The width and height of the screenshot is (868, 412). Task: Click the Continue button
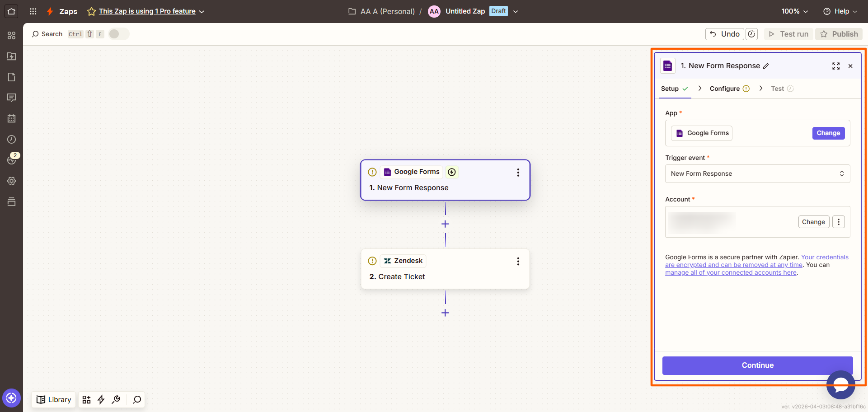(757, 365)
